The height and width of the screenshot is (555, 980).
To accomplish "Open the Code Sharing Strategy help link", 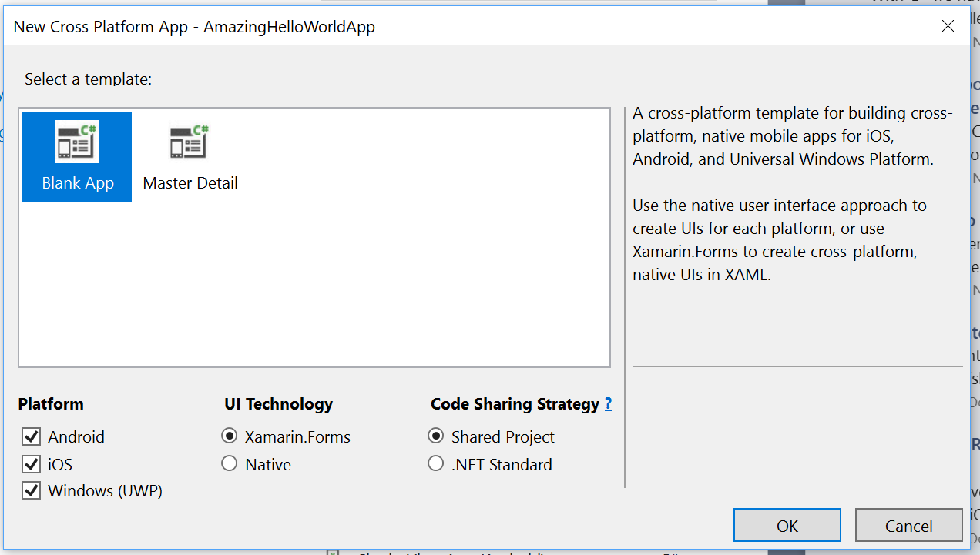I will tap(608, 403).
